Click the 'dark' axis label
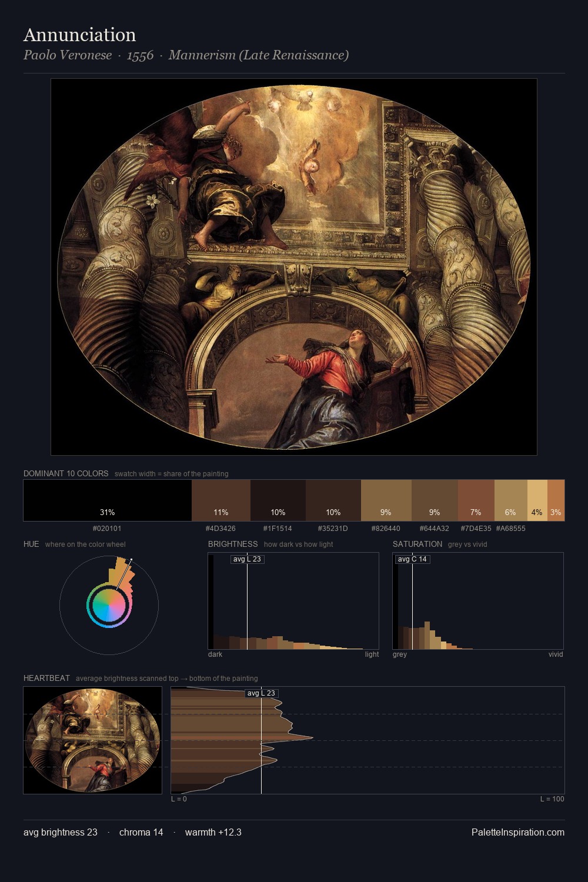The image size is (588, 882). [215, 654]
